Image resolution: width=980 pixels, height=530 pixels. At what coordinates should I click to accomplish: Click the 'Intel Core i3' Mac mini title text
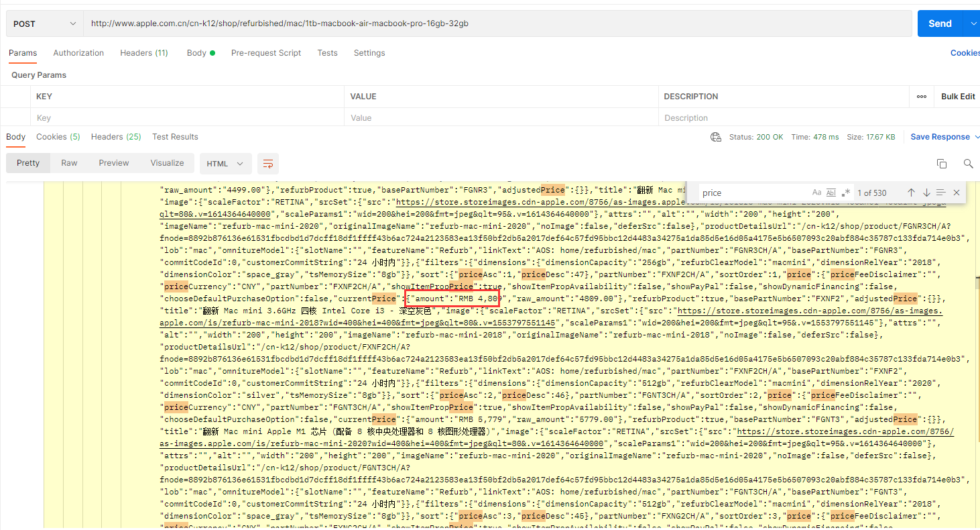[318, 311]
